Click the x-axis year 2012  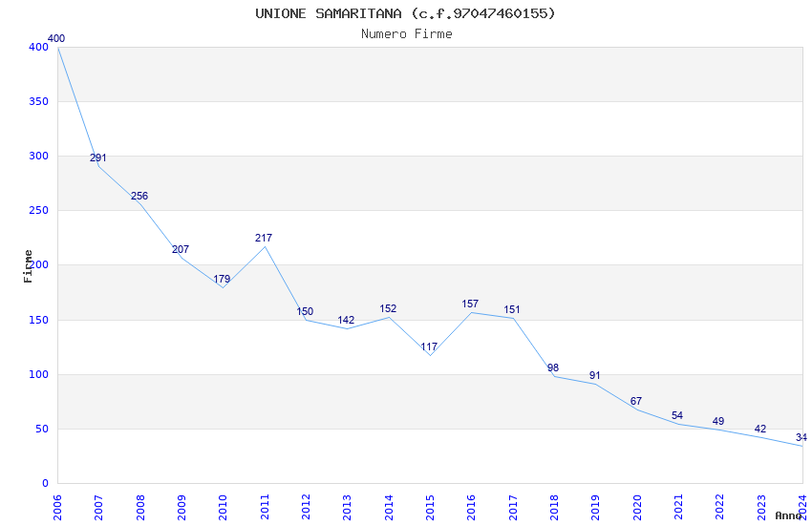306,507
